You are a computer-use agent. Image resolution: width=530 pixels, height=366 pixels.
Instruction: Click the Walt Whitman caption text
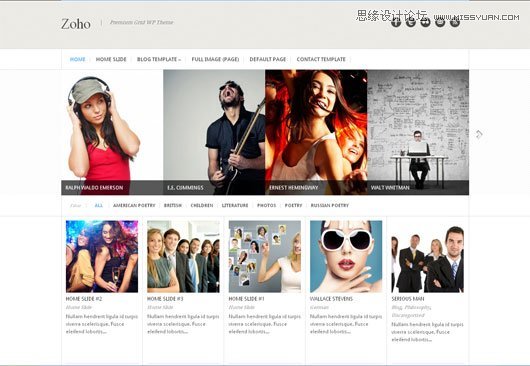(390, 188)
